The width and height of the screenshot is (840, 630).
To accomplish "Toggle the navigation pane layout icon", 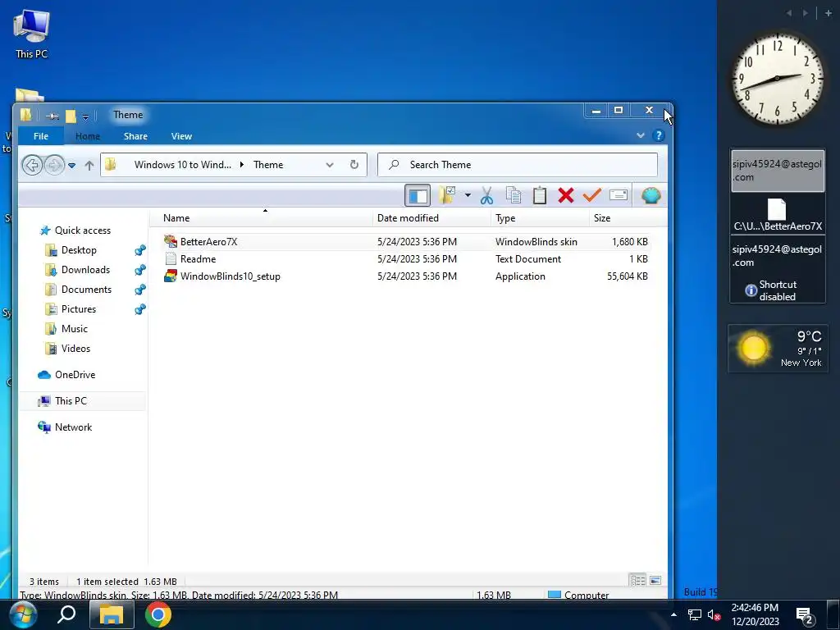I will point(418,195).
